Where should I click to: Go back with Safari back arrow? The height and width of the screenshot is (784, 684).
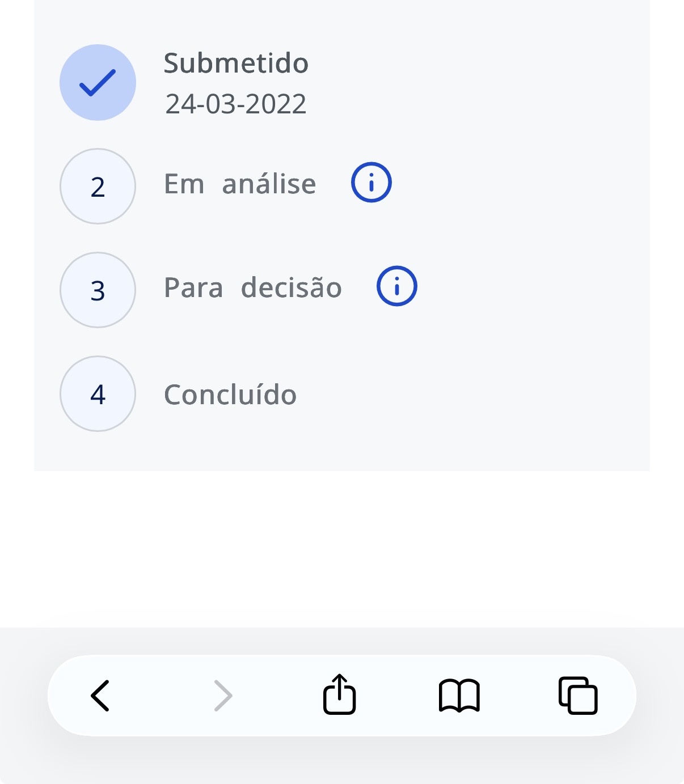[x=100, y=696]
